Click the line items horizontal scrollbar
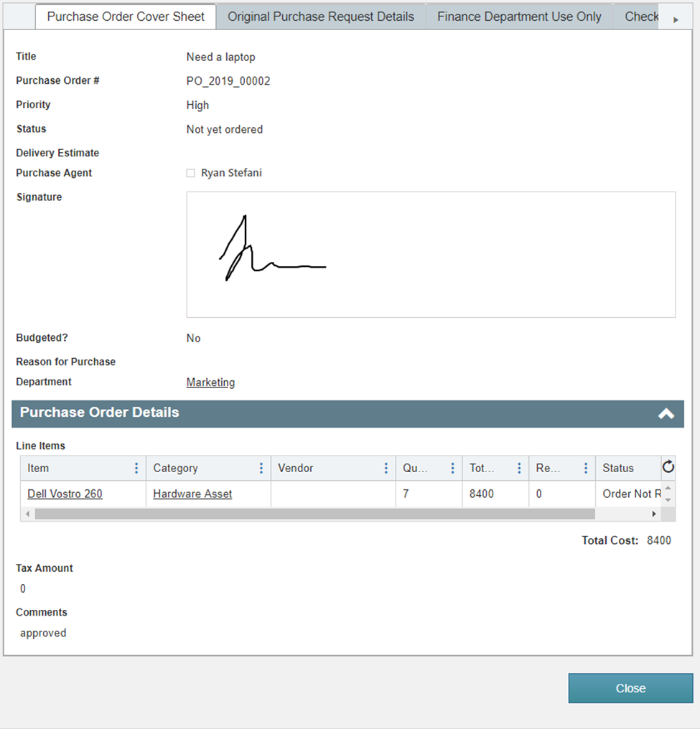Screen dimensions: 700x729 pos(314,514)
